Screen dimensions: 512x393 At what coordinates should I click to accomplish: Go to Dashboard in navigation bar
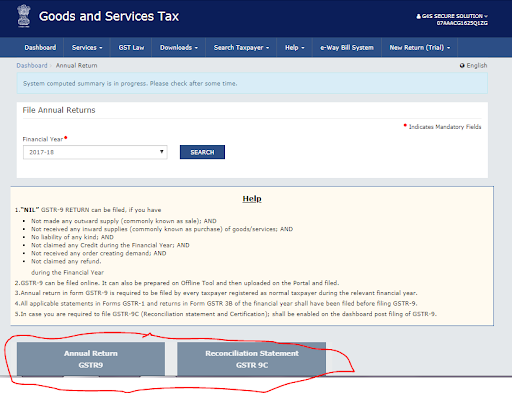[40, 47]
